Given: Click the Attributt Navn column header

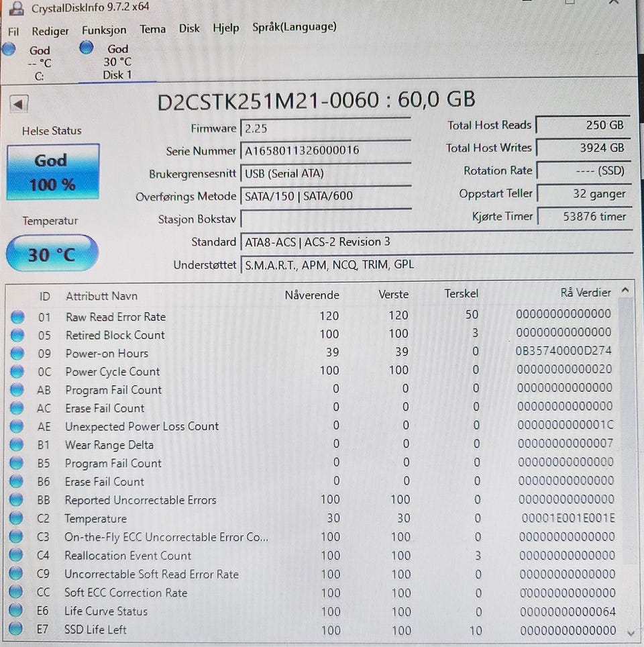Looking at the screenshot, I should [101, 296].
